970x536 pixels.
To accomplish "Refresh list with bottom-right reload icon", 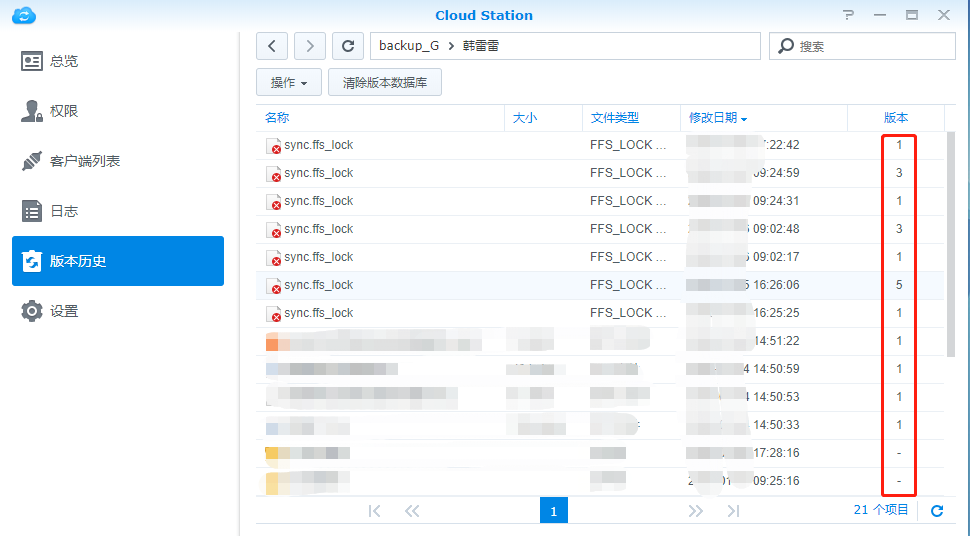I will (x=937, y=511).
